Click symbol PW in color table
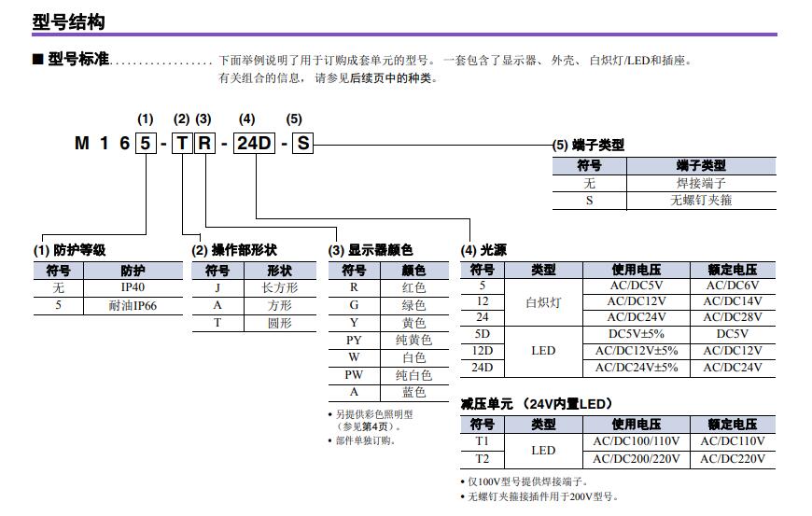 (x=354, y=375)
